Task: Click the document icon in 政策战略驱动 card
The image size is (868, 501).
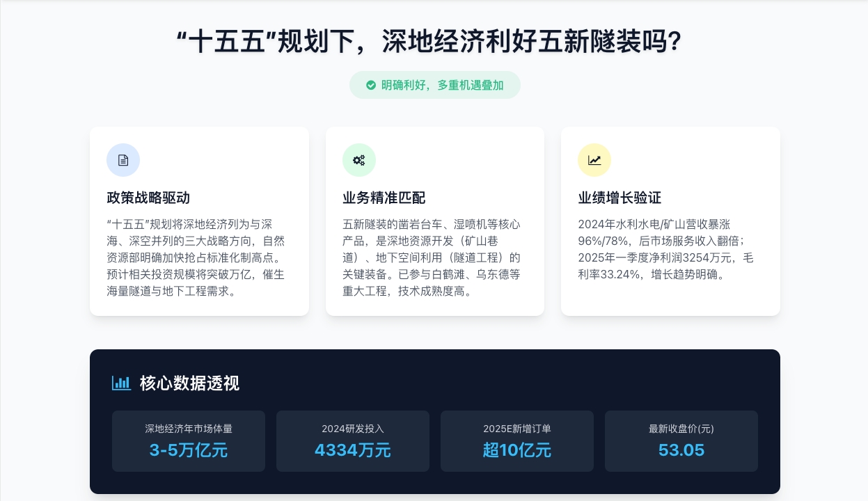Action: click(x=123, y=160)
